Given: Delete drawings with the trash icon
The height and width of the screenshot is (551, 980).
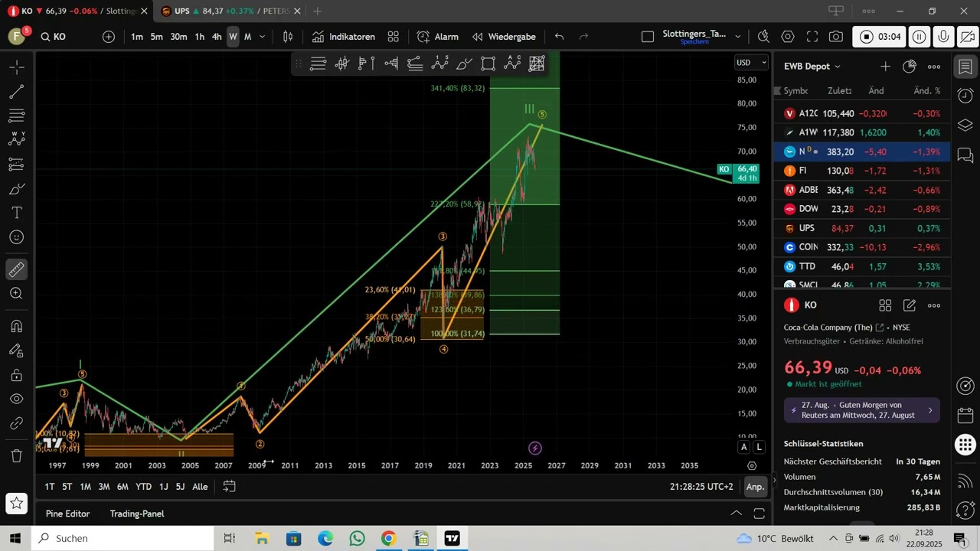Looking at the screenshot, I should coord(16,456).
